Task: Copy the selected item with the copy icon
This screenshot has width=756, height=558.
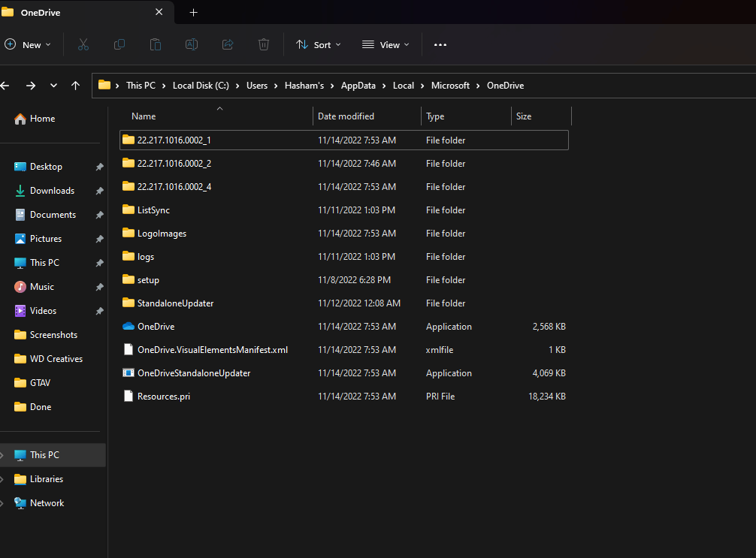Action: click(x=119, y=44)
